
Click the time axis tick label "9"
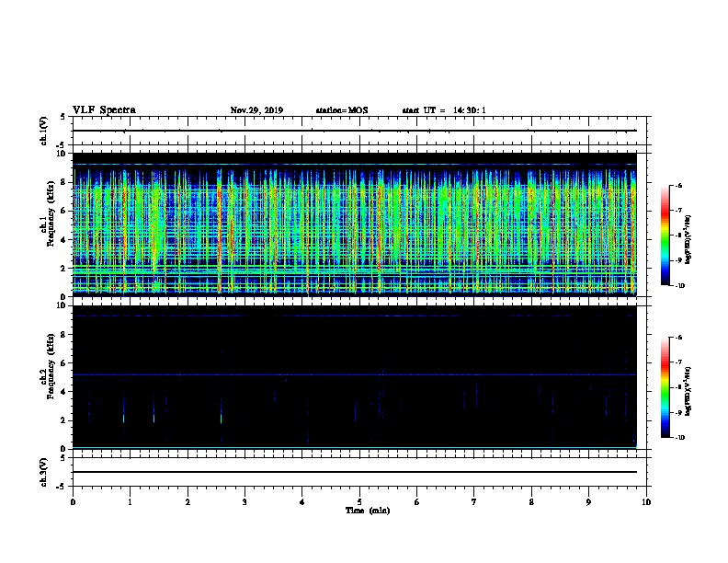pos(588,502)
